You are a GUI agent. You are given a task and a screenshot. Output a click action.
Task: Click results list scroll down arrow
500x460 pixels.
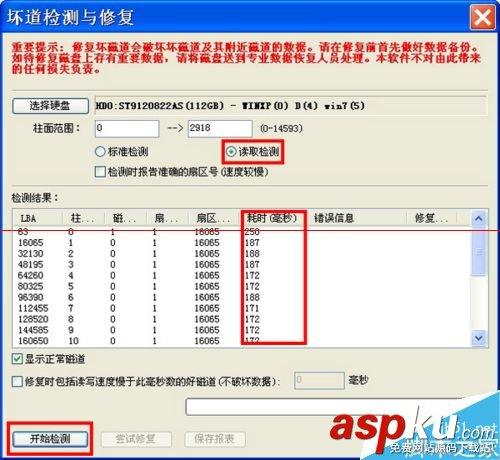coord(479,338)
